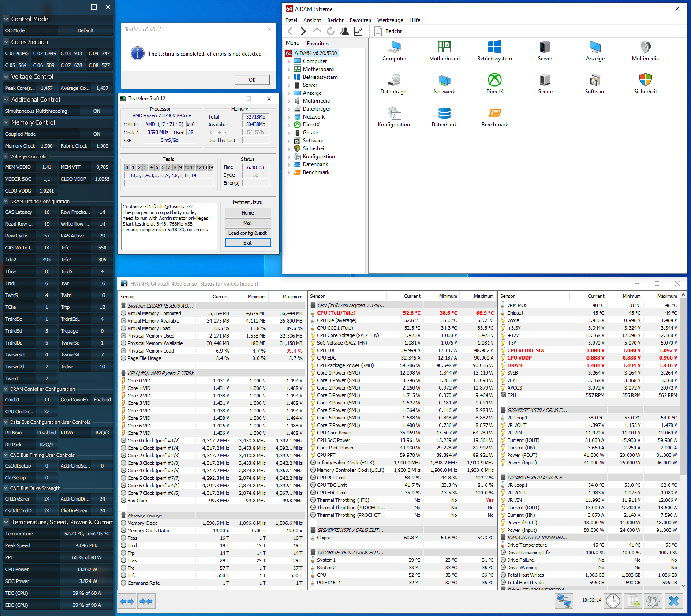The height and width of the screenshot is (616, 691).
Task: Open the Netzwerk icon in AIDA64 panel
Action: pos(444,84)
